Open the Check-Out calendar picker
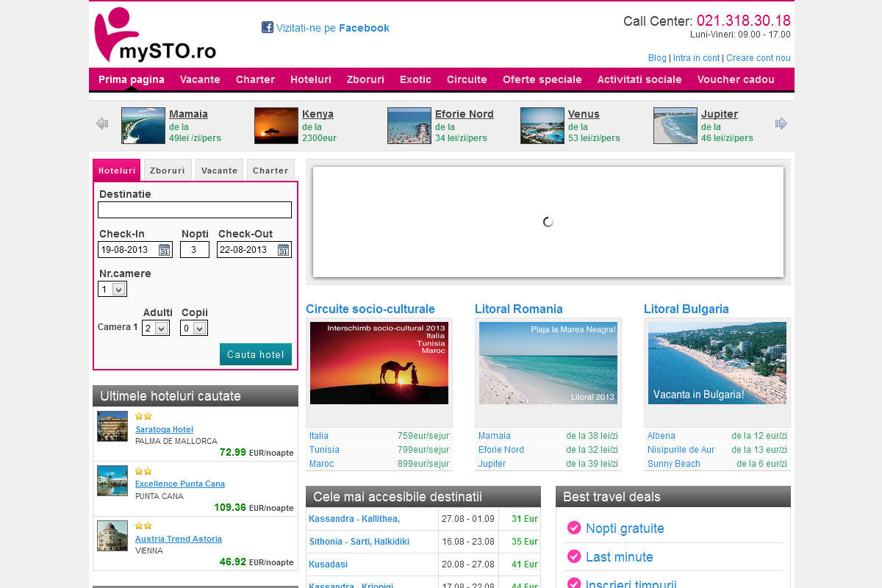882x588 pixels. [283, 249]
